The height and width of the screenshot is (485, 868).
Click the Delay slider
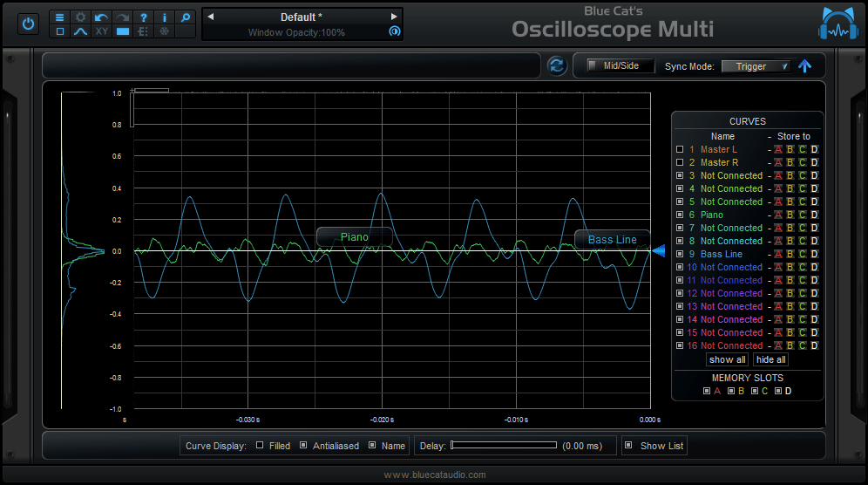(504, 445)
